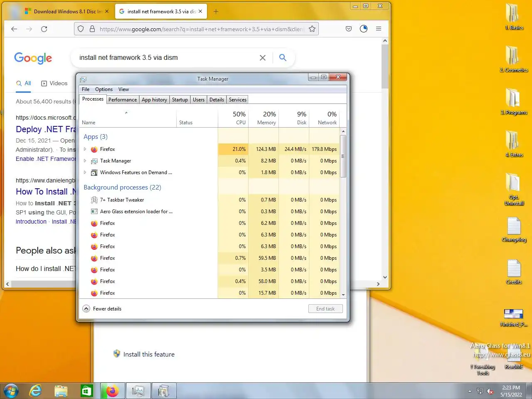Open the Opt. Uninstall desktop folder
This screenshot has width=532, height=399.
(x=514, y=190)
